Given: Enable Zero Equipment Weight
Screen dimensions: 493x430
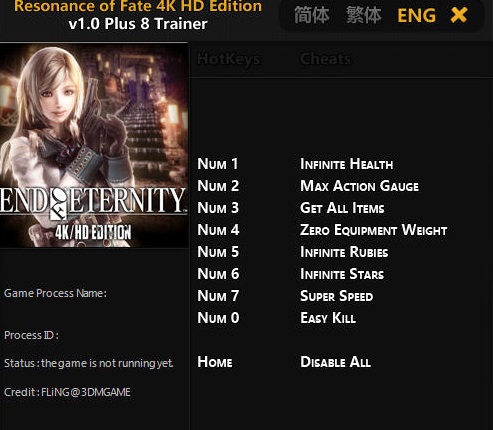Looking at the screenshot, I should 373,230.
